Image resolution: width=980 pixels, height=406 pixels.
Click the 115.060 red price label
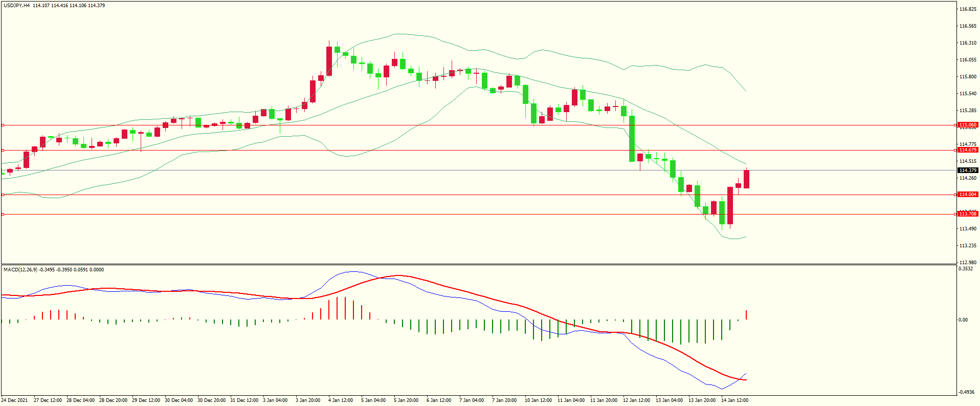click(x=967, y=125)
